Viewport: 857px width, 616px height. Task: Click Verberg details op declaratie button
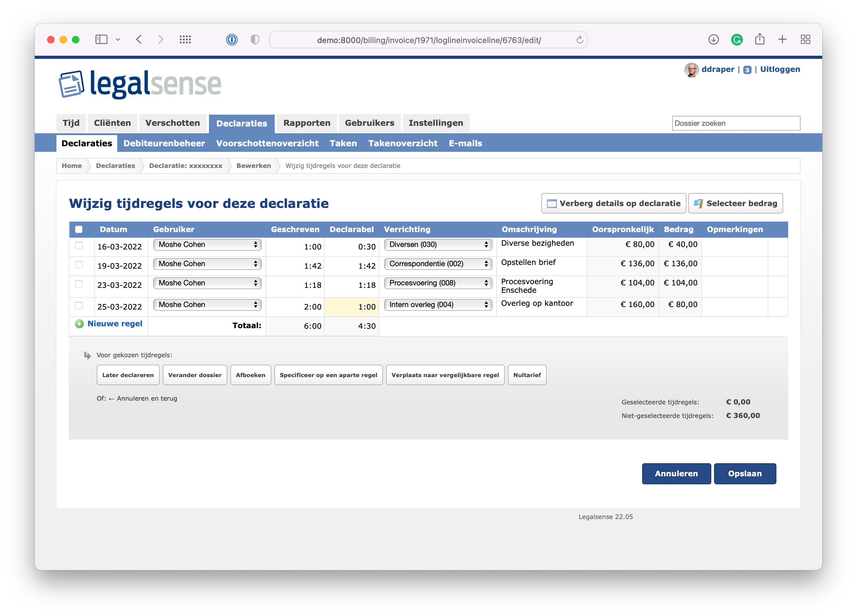click(614, 204)
